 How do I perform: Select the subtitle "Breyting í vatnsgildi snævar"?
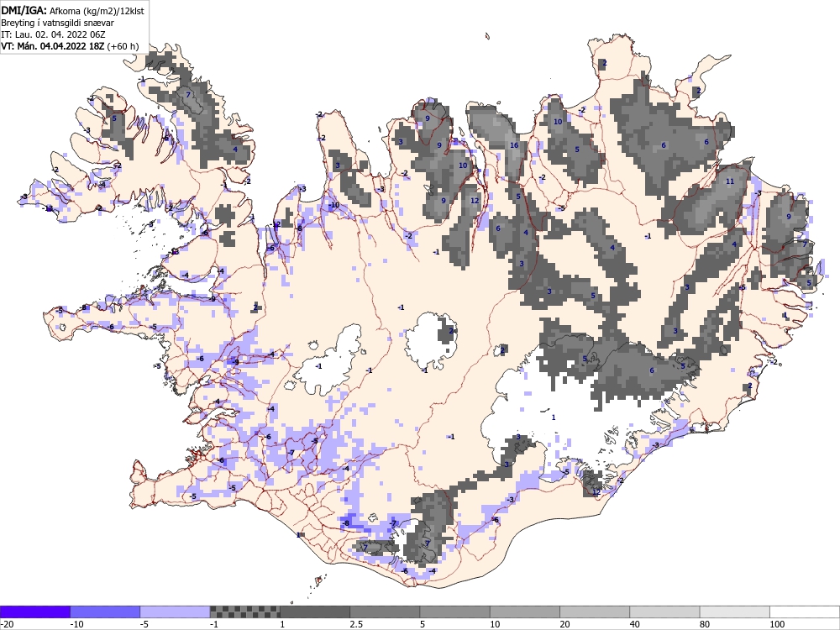(57, 23)
